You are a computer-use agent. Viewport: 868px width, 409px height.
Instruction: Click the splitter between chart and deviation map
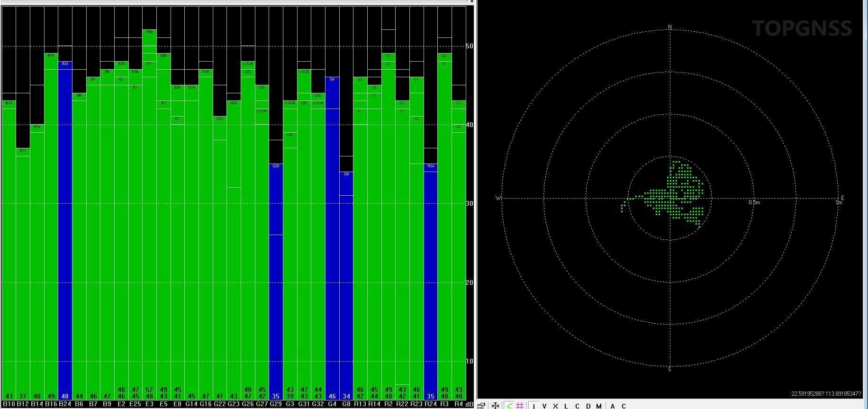tap(476, 204)
